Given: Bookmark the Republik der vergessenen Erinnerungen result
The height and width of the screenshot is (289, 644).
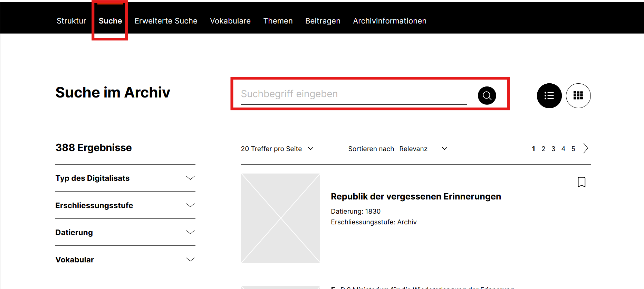Looking at the screenshot, I should point(581,182).
